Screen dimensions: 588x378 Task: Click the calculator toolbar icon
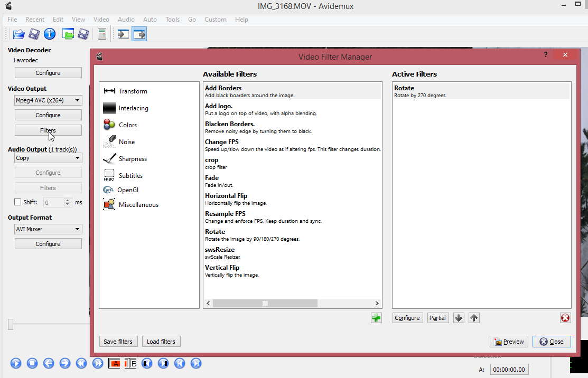click(101, 33)
